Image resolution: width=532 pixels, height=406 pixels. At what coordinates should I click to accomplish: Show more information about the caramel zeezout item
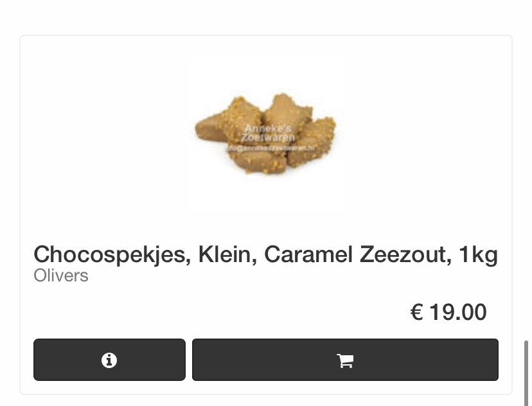coord(110,360)
